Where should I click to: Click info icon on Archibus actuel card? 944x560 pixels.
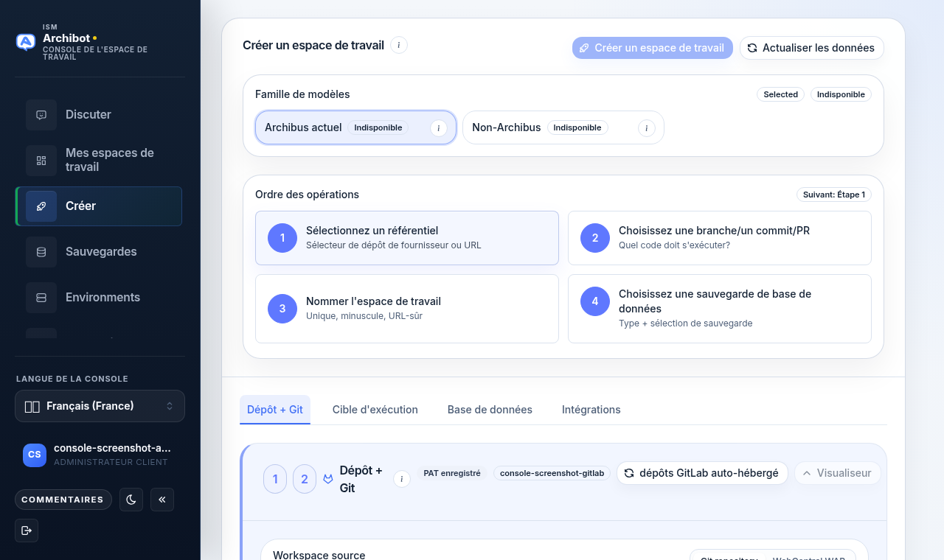[439, 128]
